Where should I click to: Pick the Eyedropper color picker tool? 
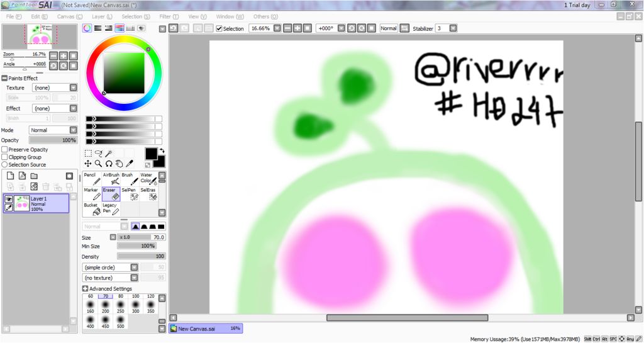click(130, 164)
